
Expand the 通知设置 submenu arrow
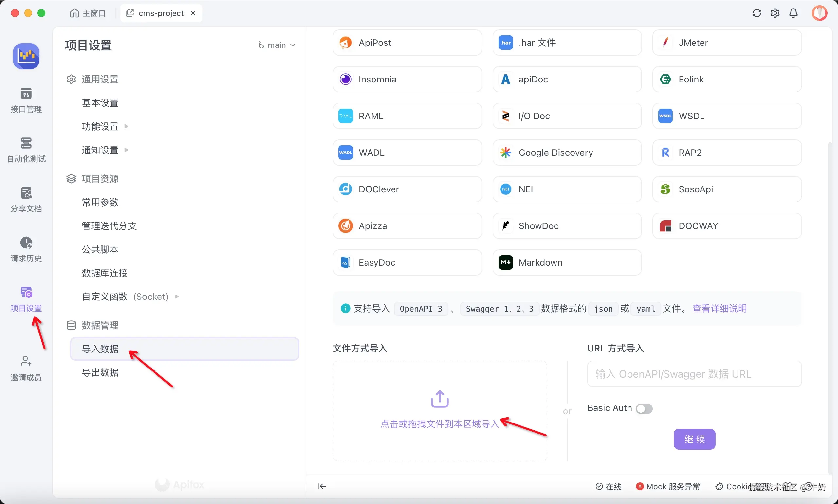pos(127,150)
